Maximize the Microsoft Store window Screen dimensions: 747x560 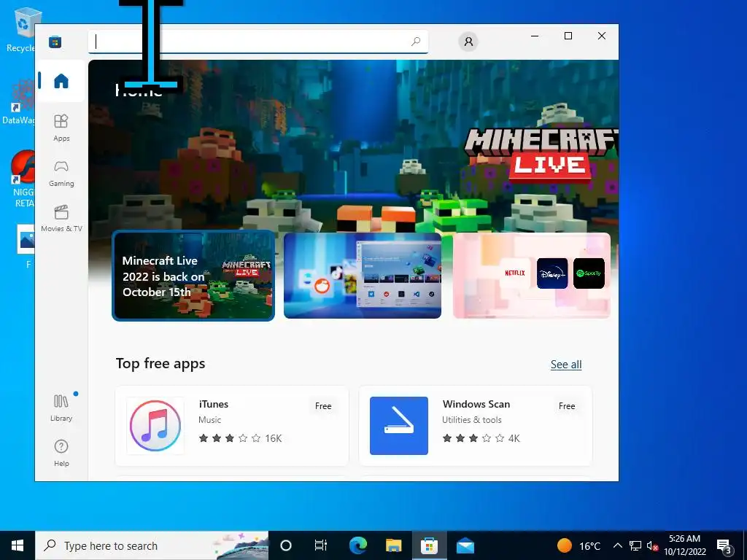click(568, 36)
